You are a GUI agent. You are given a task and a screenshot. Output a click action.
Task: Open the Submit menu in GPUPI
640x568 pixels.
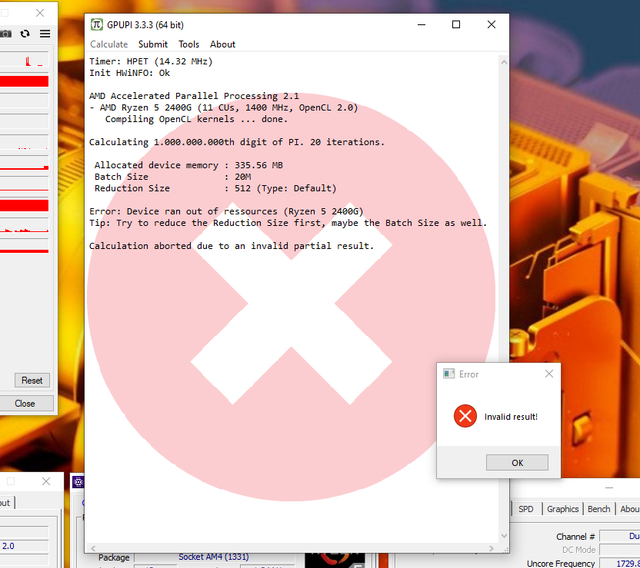pyautogui.click(x=153, y=44)
